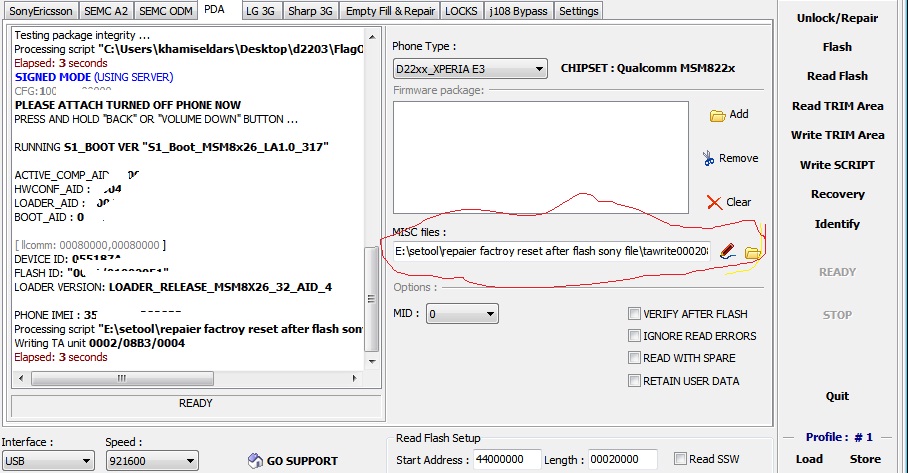Viewport: 908px width, 473px height.
Task: Open the LG 3G tab
Action: (260, 11)
